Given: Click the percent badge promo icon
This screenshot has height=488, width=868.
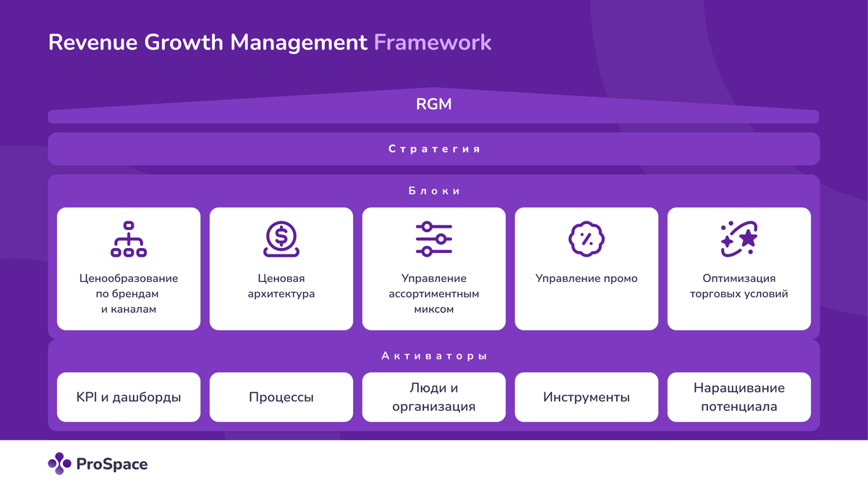Looking at the screenshot, I should [x=587, y=239].
